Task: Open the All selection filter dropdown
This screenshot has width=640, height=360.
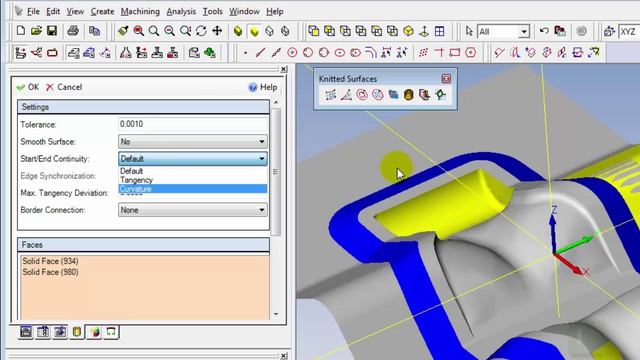Action: (x=524, y=31)
